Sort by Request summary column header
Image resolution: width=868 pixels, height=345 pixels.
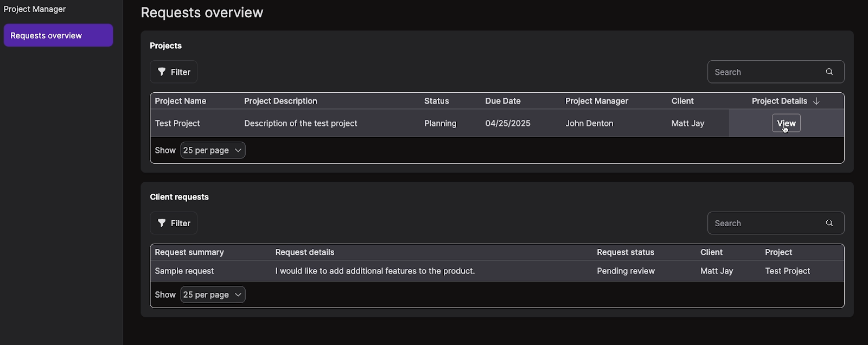[189, 252]
